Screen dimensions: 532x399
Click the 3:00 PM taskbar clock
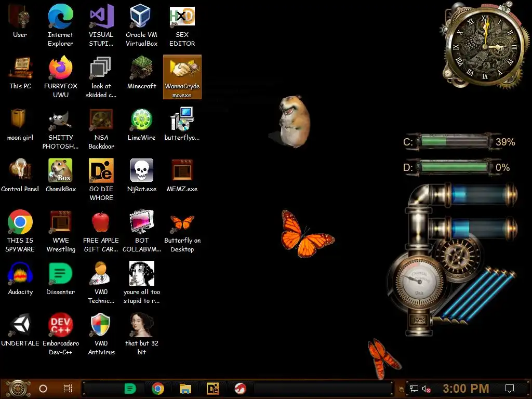click(466, 389)
